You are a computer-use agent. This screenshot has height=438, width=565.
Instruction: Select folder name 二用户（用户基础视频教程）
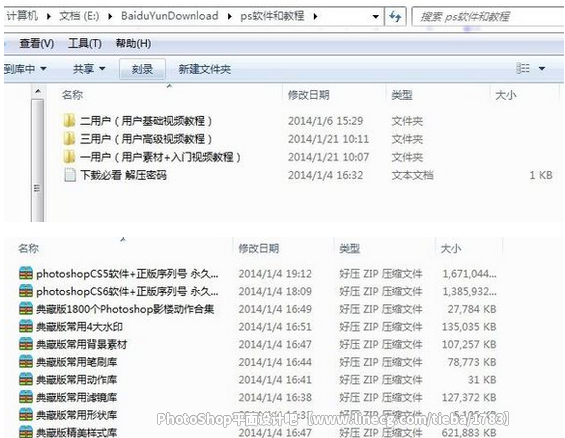[146, 121]
